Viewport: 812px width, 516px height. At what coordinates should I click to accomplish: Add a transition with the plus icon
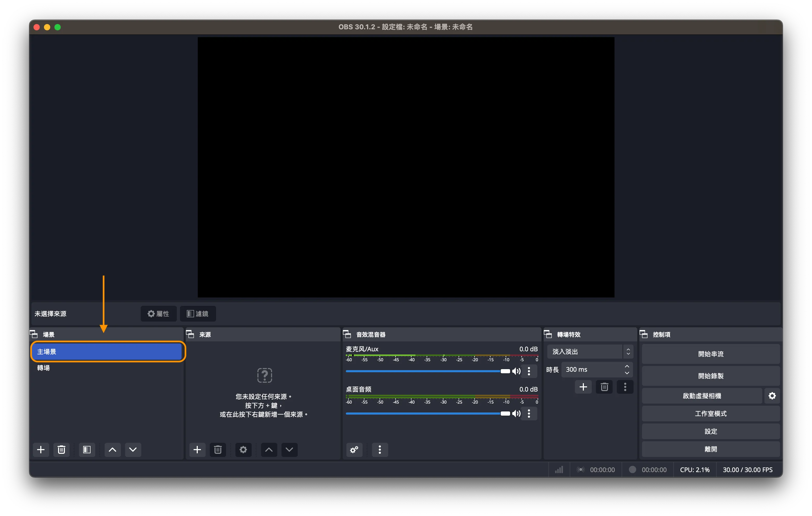pyautogui.click(x=583, y=387)
